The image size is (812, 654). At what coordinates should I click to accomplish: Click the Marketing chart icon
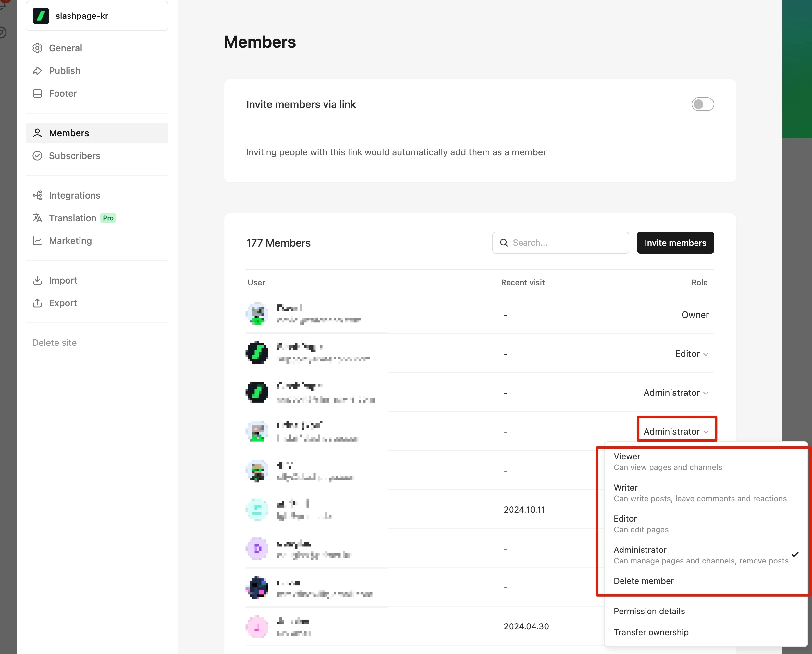point(37,241)
